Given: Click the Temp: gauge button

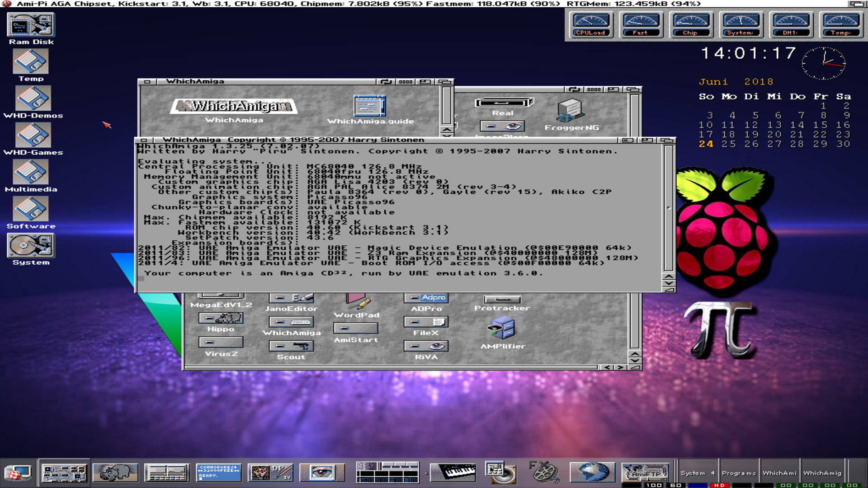Looking at the screenshot, I should (x=840, y=25).
